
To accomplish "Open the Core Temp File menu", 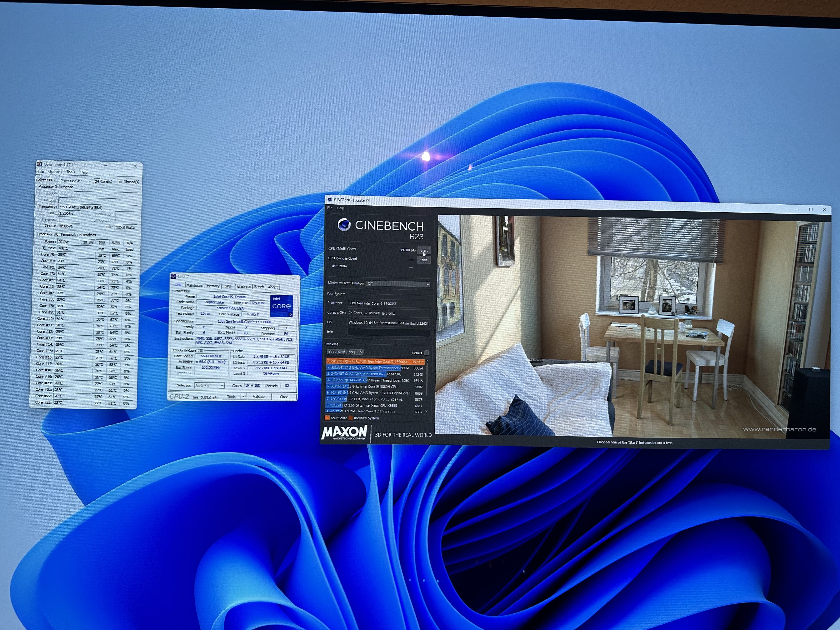I will click(x=41, y=172).
